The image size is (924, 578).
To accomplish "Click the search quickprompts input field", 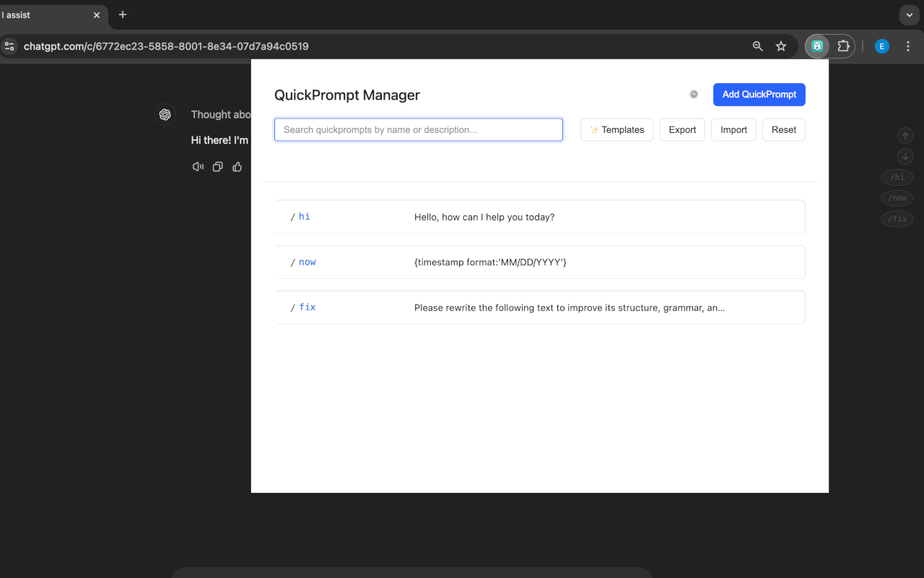I will click(419, 130).
